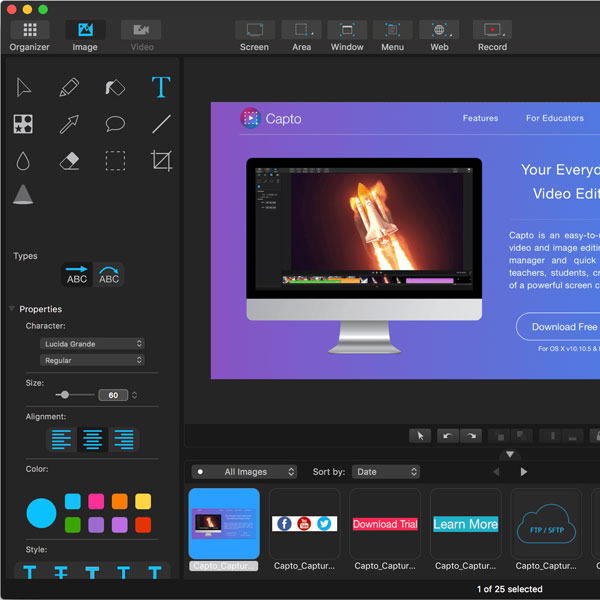Click For Educators link in captured page
The height and width of the screenshot is (600, 600).
(x=554, y=118)
